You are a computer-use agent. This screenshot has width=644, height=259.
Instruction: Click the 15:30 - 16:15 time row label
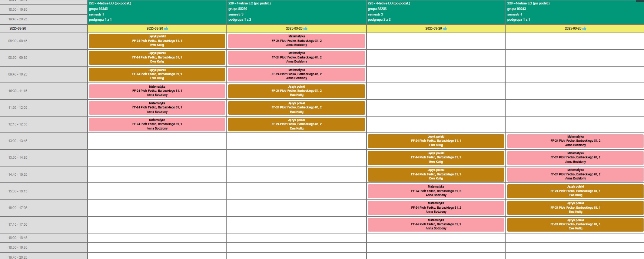(x=18, y=191)
